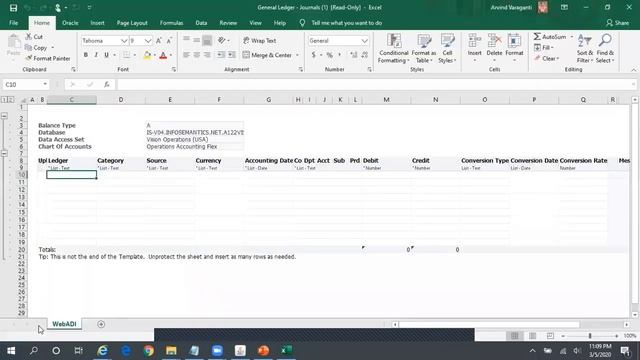This screenshot has height=360, width=640.
Task: Click the Name Box showing C10
Action: (x=25, y=84)
